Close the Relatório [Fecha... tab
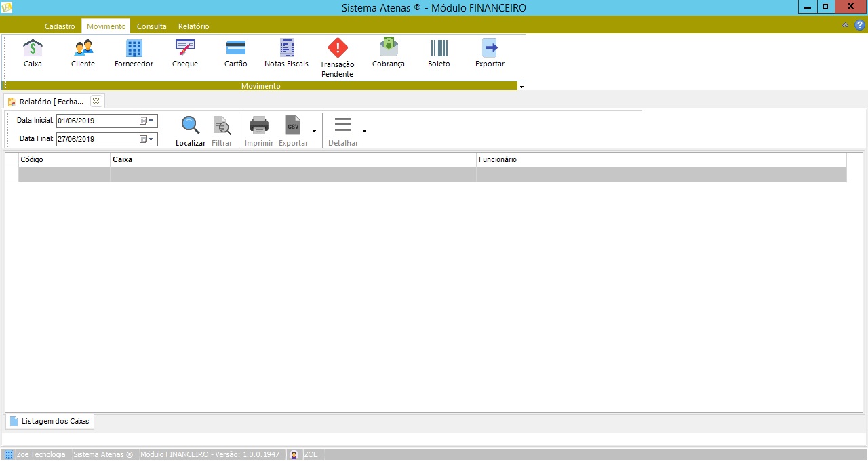 (96, 101)
